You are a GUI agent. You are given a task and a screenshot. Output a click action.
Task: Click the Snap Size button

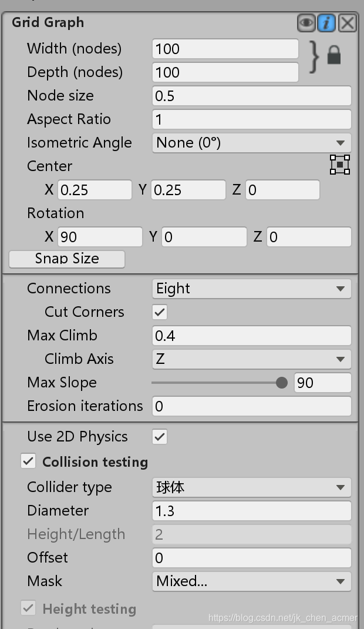pyautogui.click(x=66, y=258)
